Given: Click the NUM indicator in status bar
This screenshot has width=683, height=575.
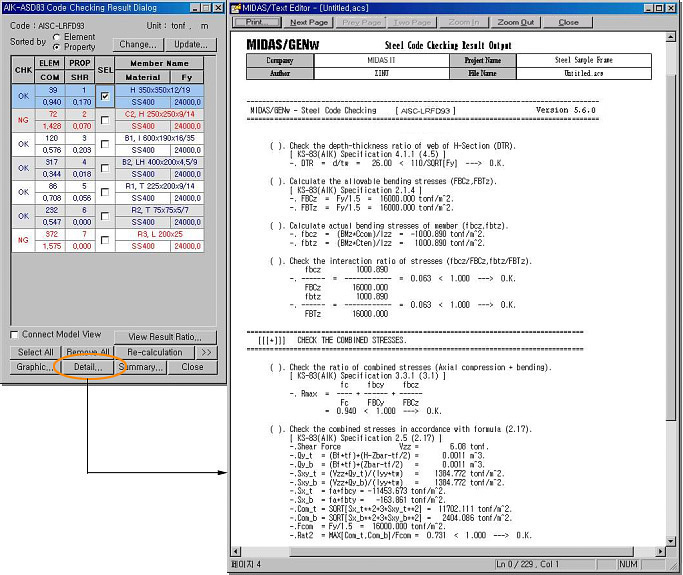Looking at the screenshot, I should [628, 564].
